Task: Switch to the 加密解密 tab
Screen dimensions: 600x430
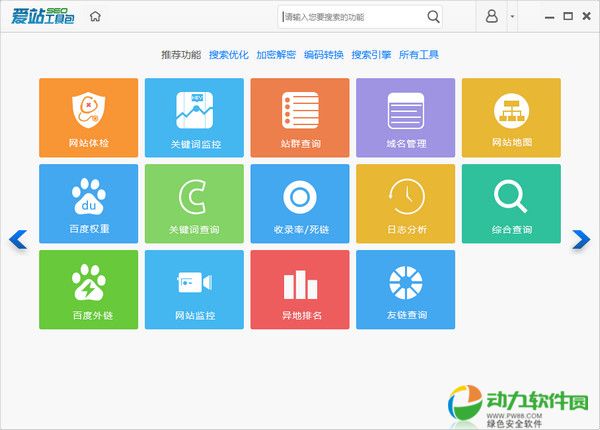Action: pos(276,55)
